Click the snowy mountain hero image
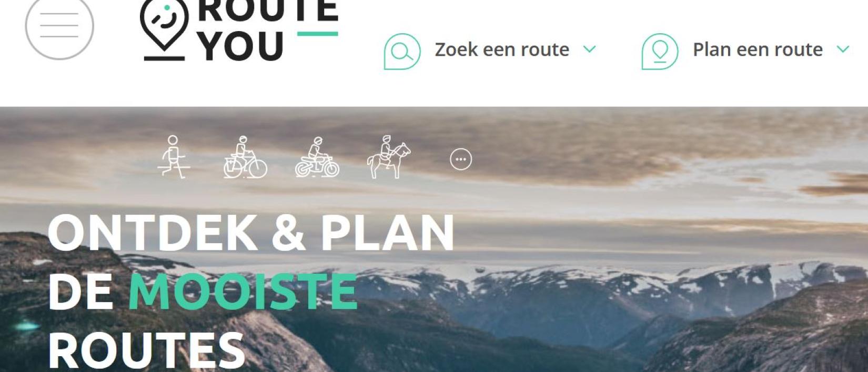This screenshot has height=372, width=868. point(631,295)
